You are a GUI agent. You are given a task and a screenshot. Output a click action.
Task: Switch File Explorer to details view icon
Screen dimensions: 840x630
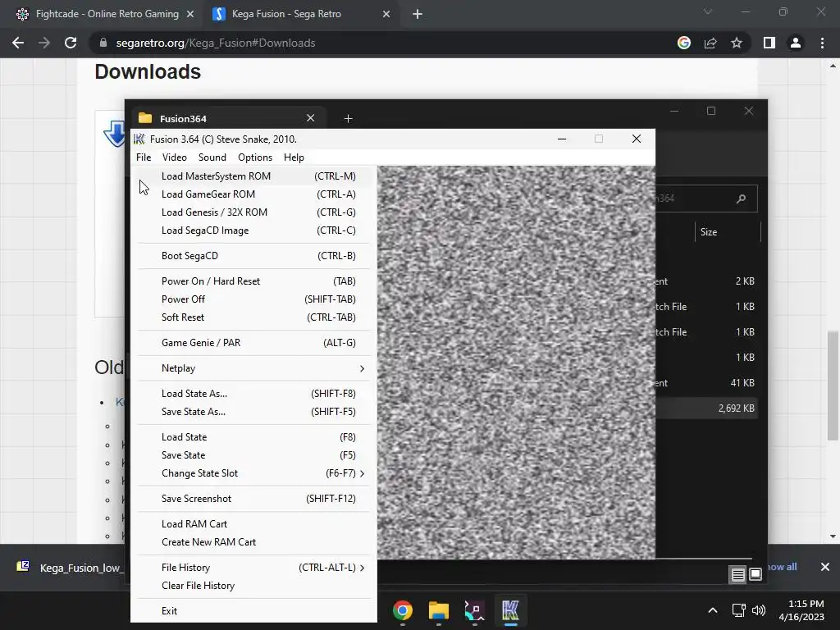(x=737, y=574)
